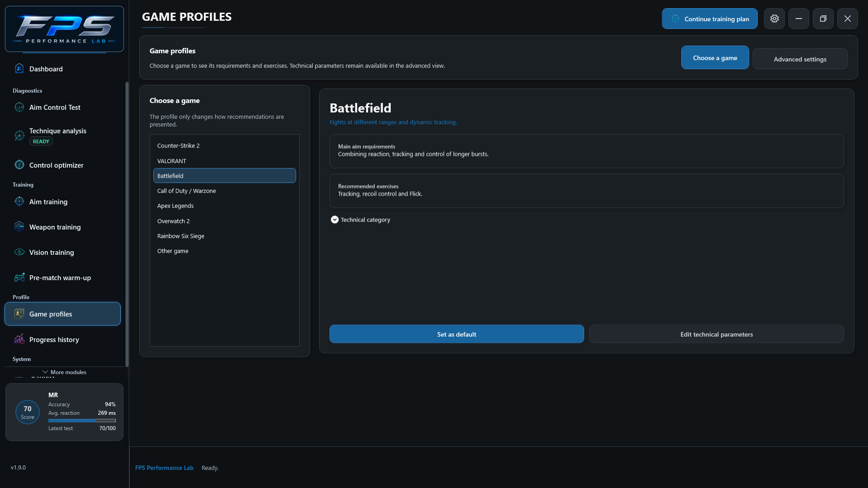
Task: Expand More modules in the sidebar
Action: (x=64, y=372)
